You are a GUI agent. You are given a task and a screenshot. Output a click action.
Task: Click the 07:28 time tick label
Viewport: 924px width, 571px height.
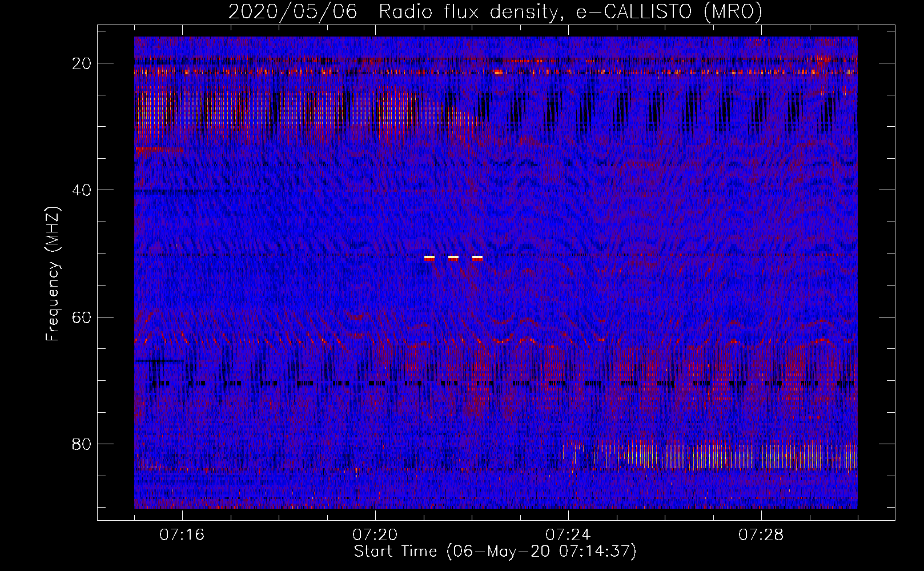click(761, 535)
